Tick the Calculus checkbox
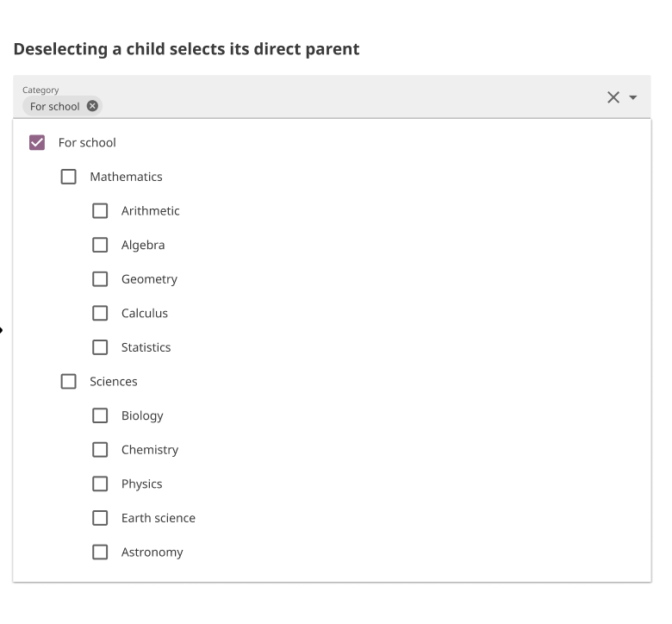Screen dimensions: 672x624 coord(100,314)
